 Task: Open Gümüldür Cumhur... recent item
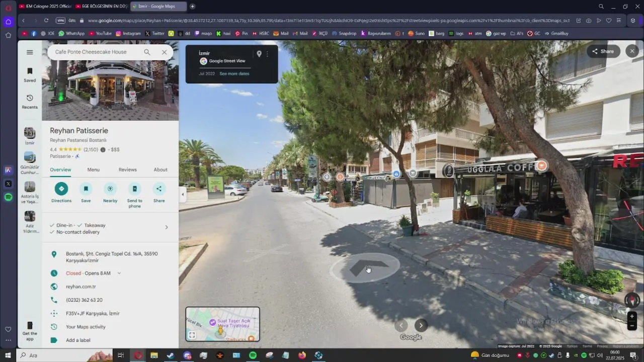click(x=30, y=163)
